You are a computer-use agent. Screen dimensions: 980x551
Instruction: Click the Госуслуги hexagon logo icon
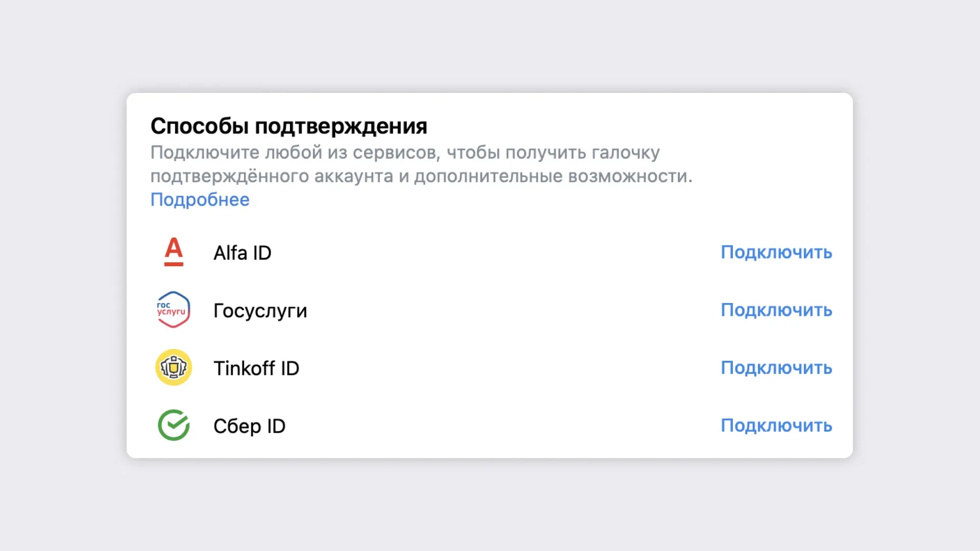(174, 310)
